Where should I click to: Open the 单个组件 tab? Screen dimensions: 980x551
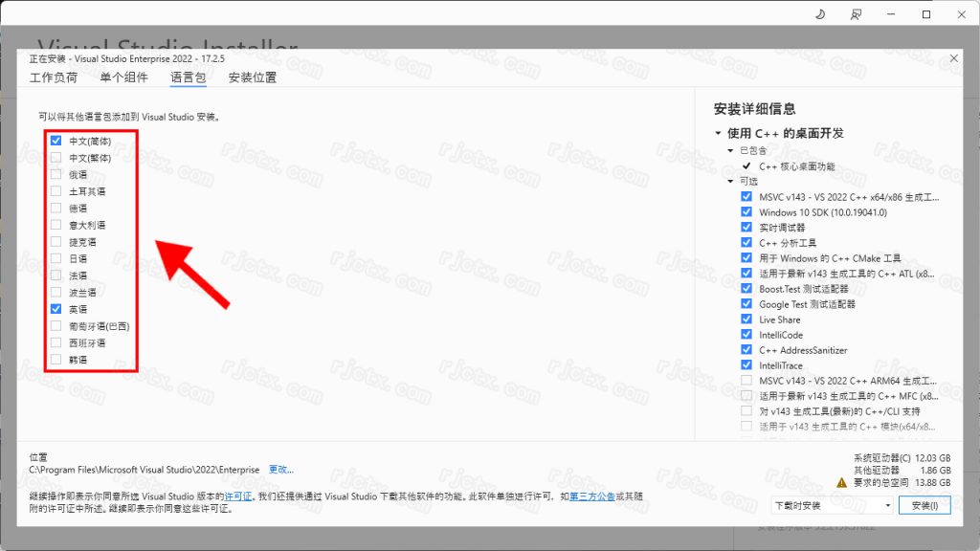(x=123, y=77)
